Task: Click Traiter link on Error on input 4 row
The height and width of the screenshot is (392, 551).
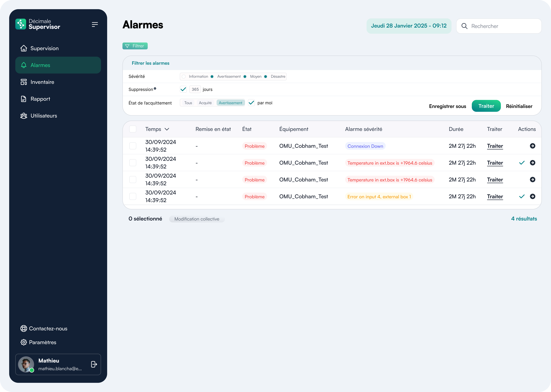Action: point(495,197)
